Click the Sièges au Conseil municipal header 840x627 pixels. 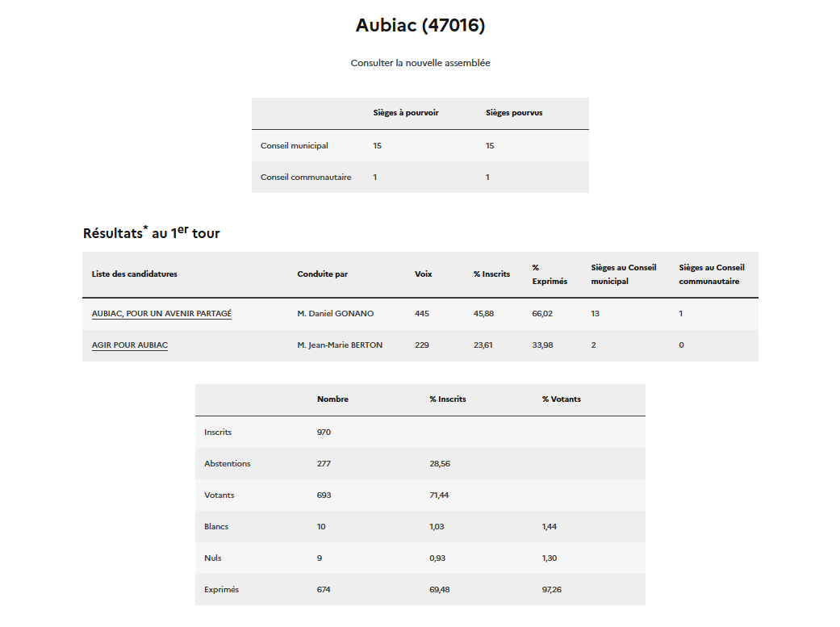tap(623, 274)
